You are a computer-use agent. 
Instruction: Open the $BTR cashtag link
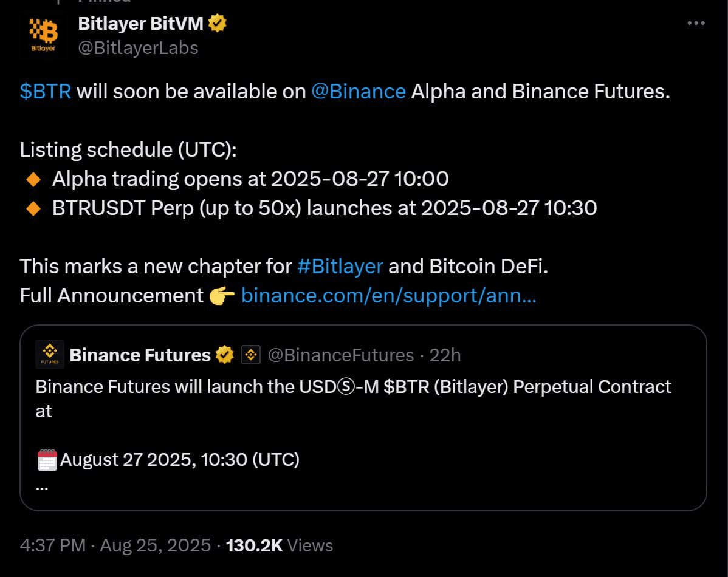click(46, 92)
